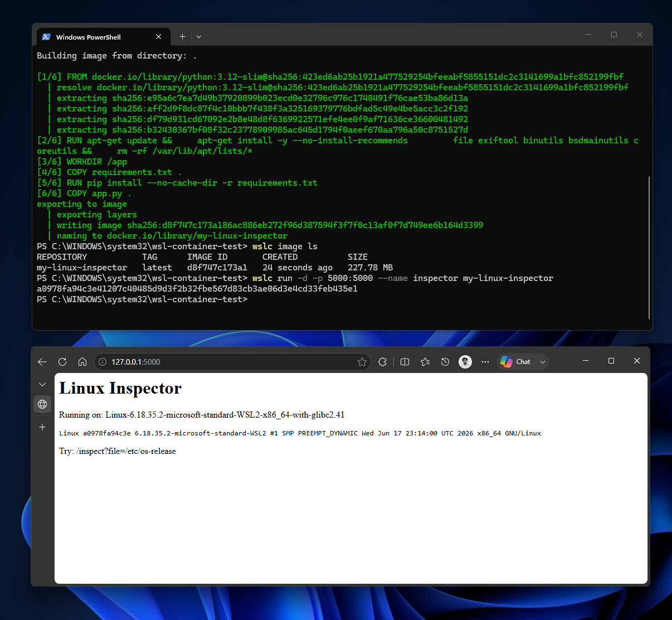Open new tab in Windows Terminal
This screenshot has width=672, height=620.
(182, 37)
